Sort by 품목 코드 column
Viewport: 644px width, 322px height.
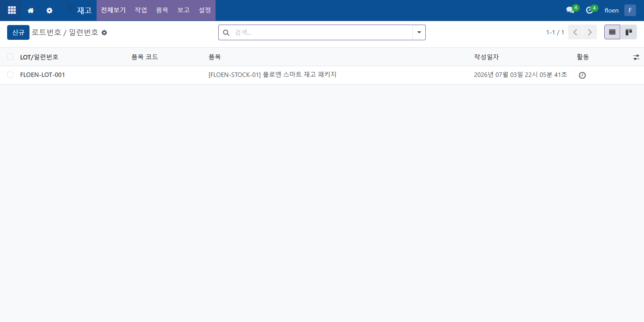pyautogui.click(x=145, y=57)
